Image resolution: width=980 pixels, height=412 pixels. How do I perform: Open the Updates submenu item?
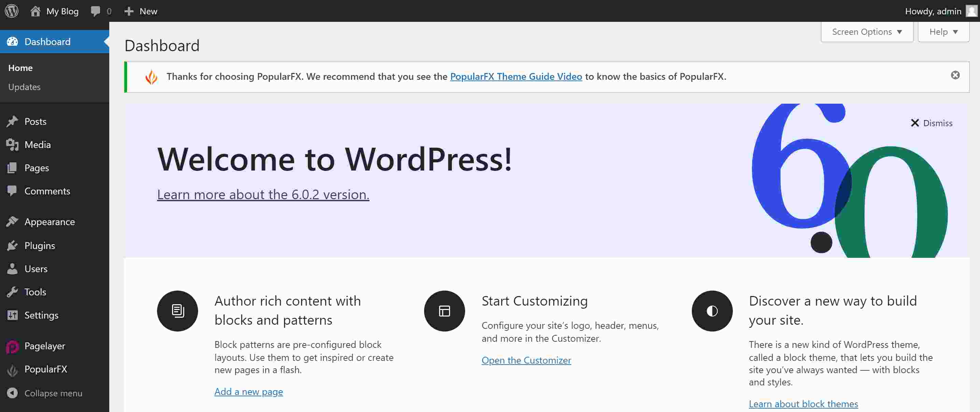coord(24,87)
